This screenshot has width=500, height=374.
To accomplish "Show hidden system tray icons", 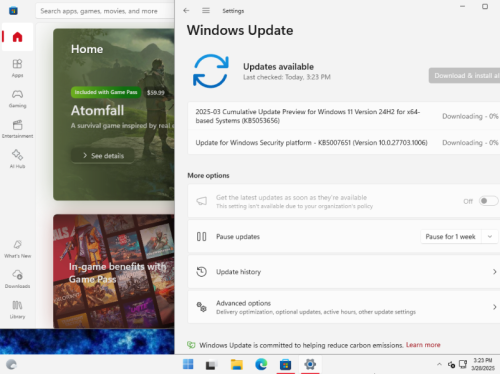I will click(439, 364).
